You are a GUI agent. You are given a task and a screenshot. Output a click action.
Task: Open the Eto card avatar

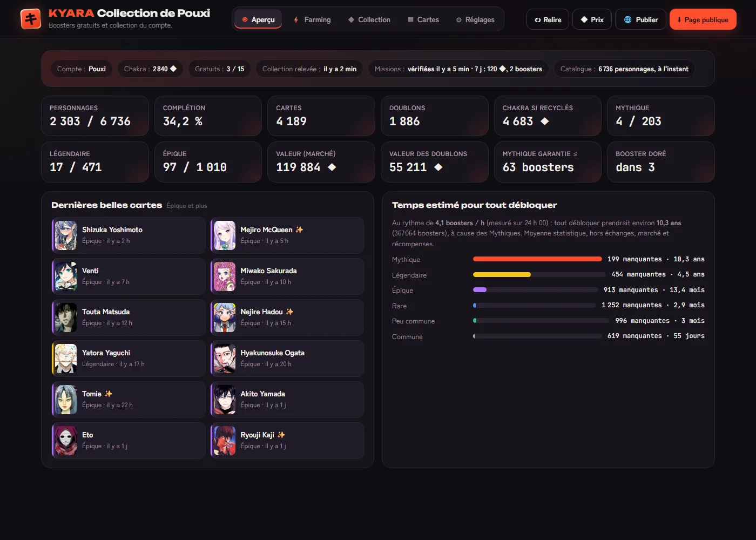click(66, 441)
